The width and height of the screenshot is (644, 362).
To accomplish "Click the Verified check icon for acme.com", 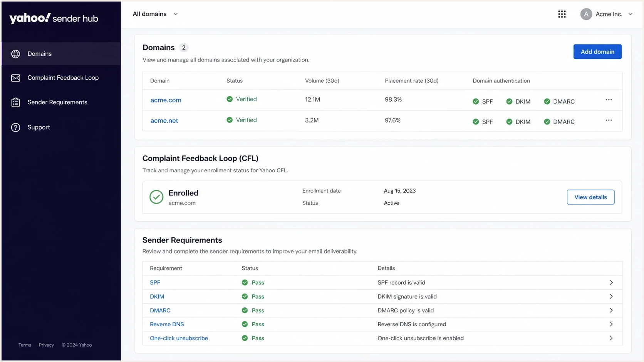I will (x=230, y=99).
